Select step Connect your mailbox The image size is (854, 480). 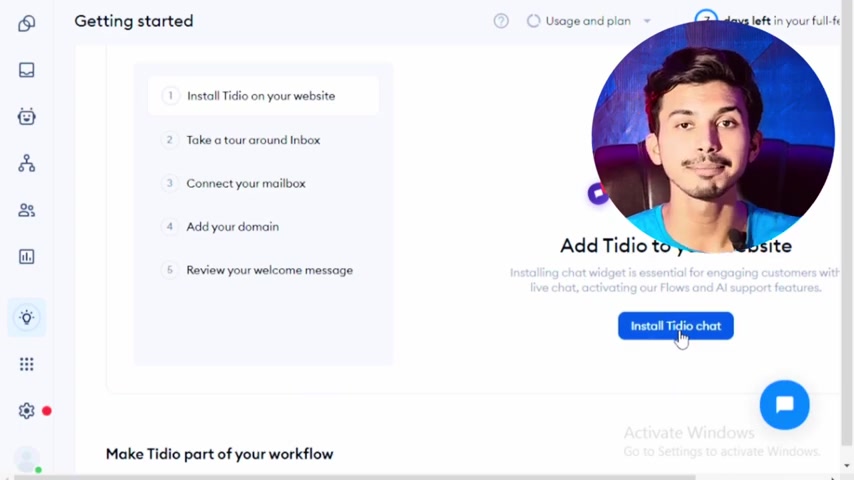pyautogui.click(x=263, y=184)
